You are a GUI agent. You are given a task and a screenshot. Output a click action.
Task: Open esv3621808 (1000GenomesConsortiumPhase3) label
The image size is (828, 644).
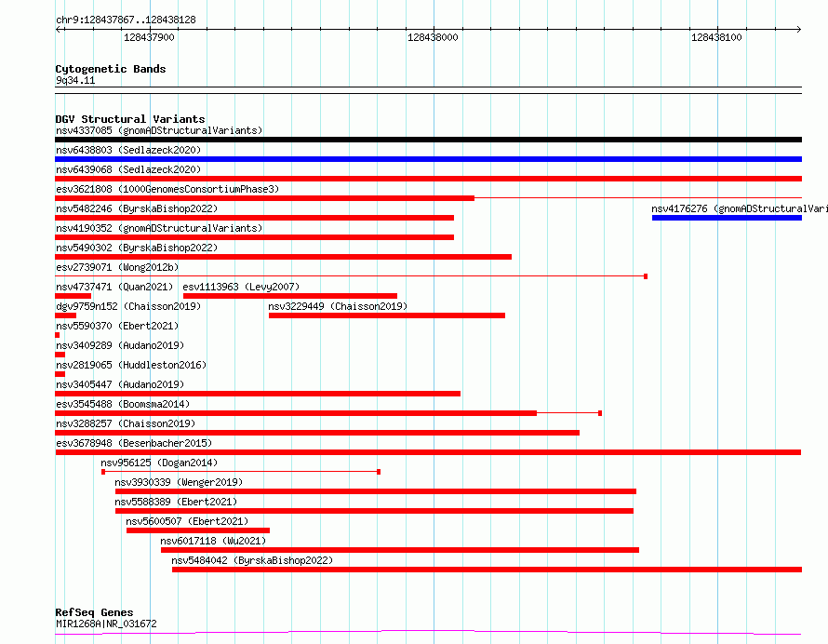[167, 189]
